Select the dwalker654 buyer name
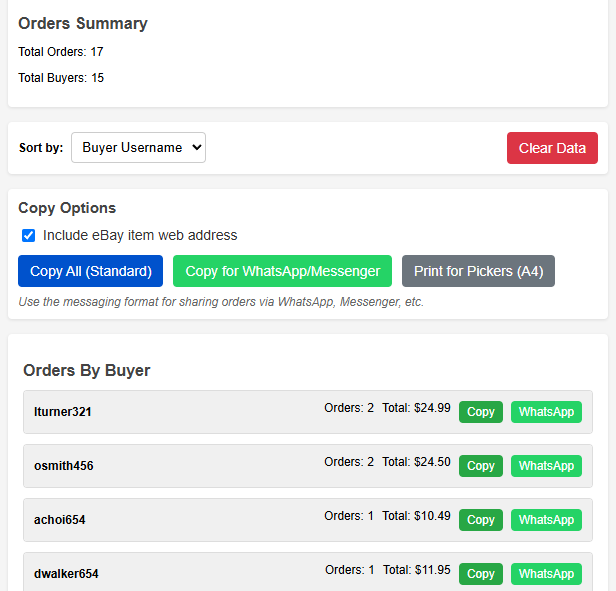Image resolution: width=616 pixels, height=591 pixels. [x=66, y=574]
